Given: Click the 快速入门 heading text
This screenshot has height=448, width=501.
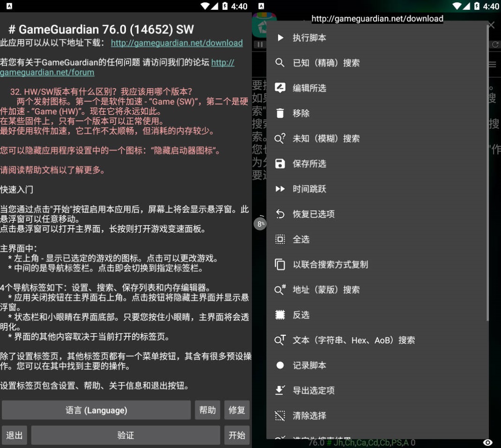Looking at the screenshot, I should pos(16,190).
